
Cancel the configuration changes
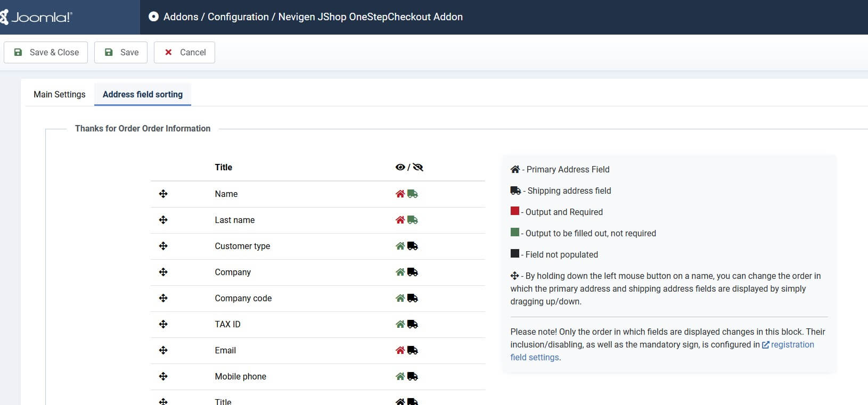184,52
